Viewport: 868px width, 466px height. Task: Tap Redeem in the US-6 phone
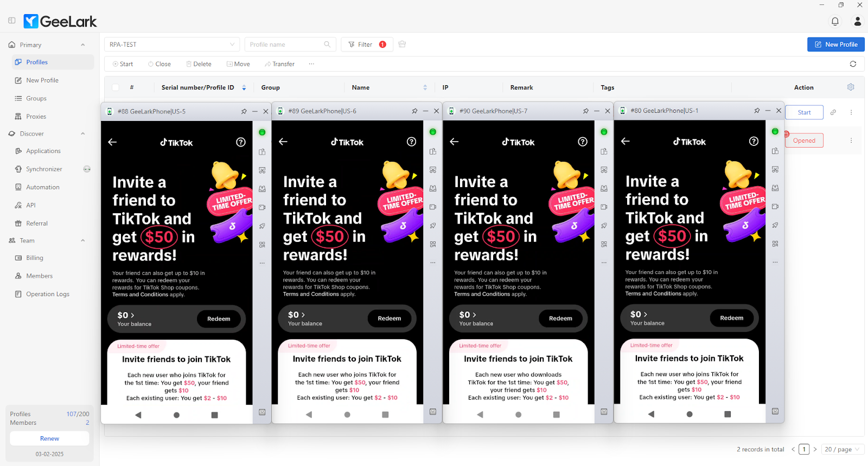(x=390, y=318)
